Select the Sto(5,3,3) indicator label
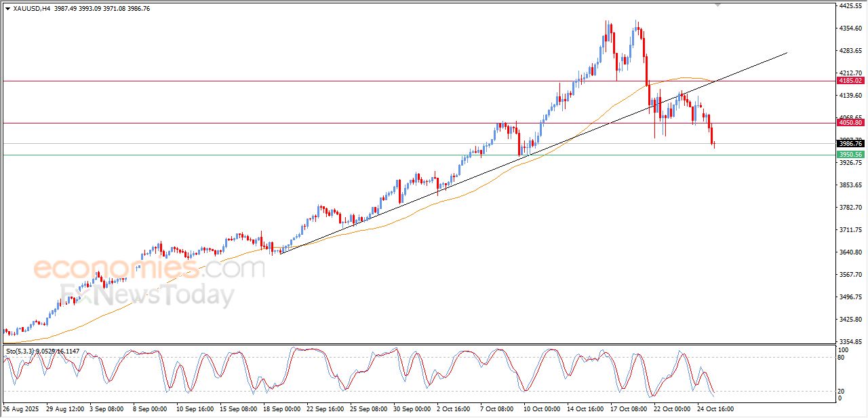Image resolution: width=868 pixels, height=418 pixels. click(22, 351)
